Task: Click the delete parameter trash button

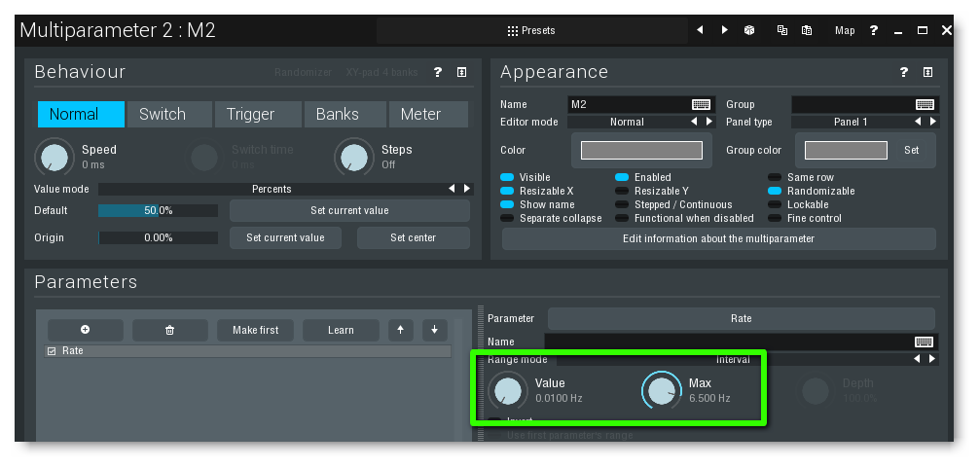Action: click(170, 330)
